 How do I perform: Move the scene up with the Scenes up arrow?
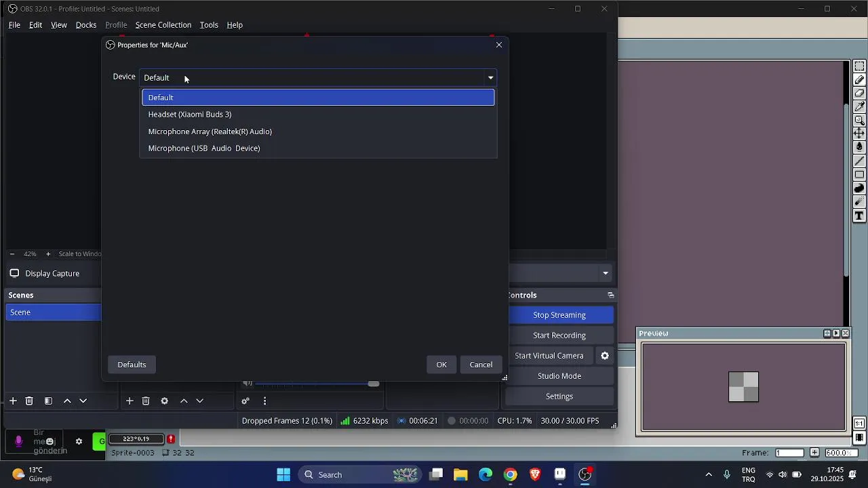click(x=67, y=401)
